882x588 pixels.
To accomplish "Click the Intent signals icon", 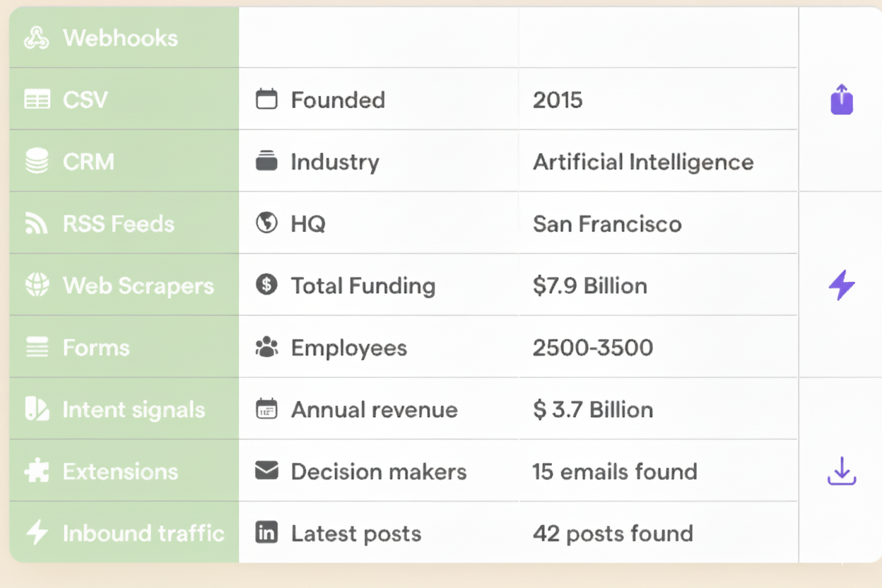I will 37,409.
